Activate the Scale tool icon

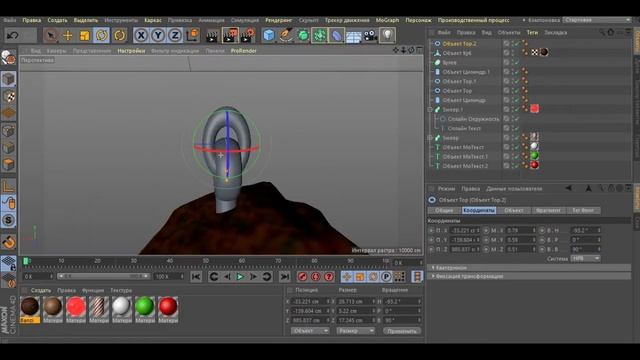click(x=84, y=36)
